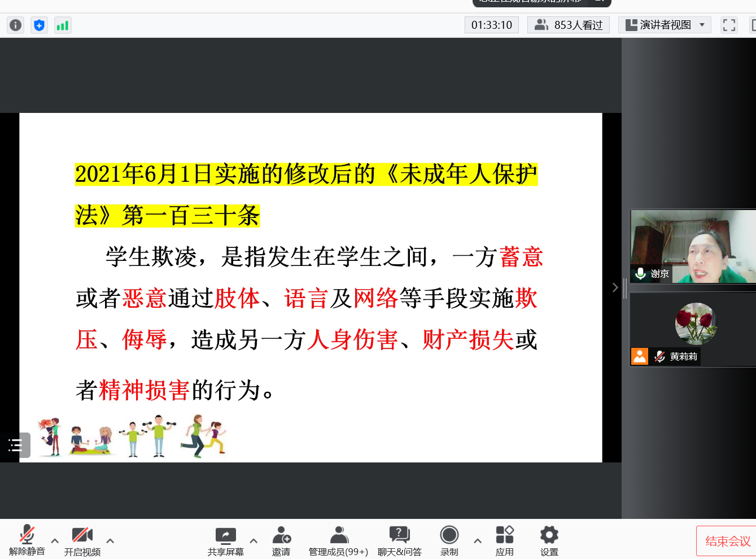Open the 演讲者视图 view dropdown
This screenshot has width=756, height=559.
pyautogui.click(x=665, y=25)
